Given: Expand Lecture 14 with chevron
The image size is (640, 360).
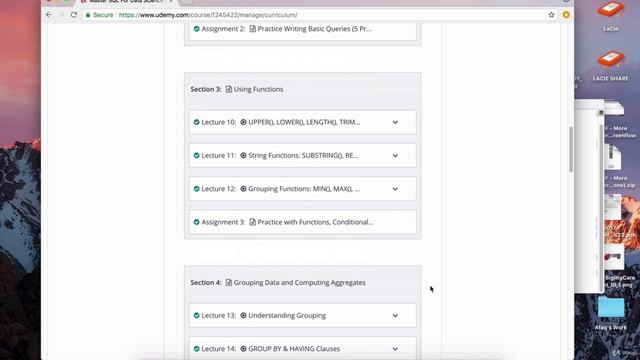Looking at the screenshot, I should coord(395,349).
